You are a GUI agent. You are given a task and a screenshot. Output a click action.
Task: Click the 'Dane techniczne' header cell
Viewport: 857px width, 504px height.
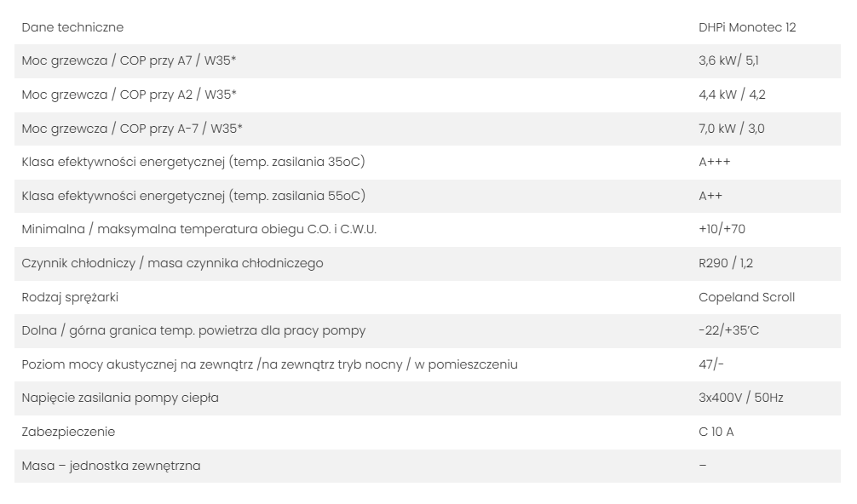click(x=72, y=27)
